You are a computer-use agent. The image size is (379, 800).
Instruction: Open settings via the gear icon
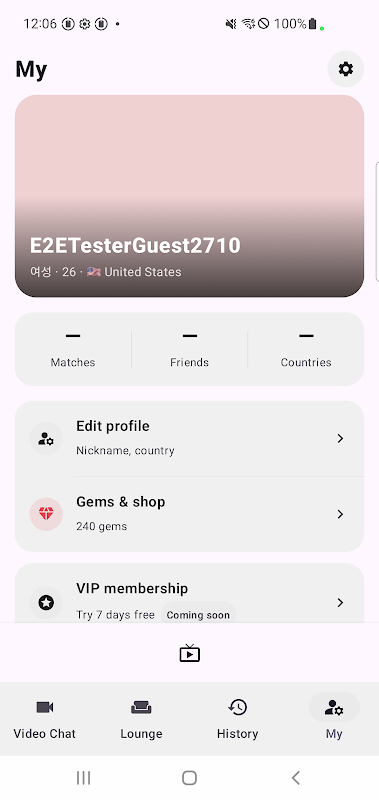[345, 69]
